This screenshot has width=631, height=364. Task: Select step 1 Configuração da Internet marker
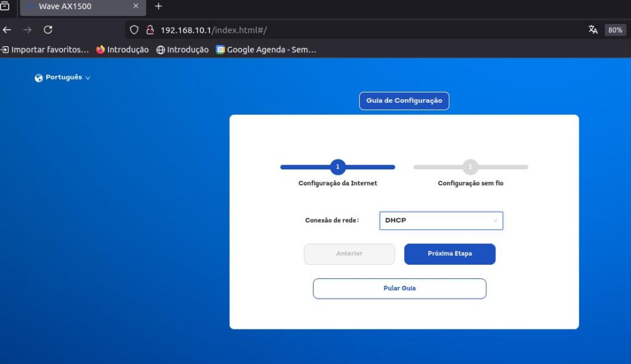coord(338,167)
